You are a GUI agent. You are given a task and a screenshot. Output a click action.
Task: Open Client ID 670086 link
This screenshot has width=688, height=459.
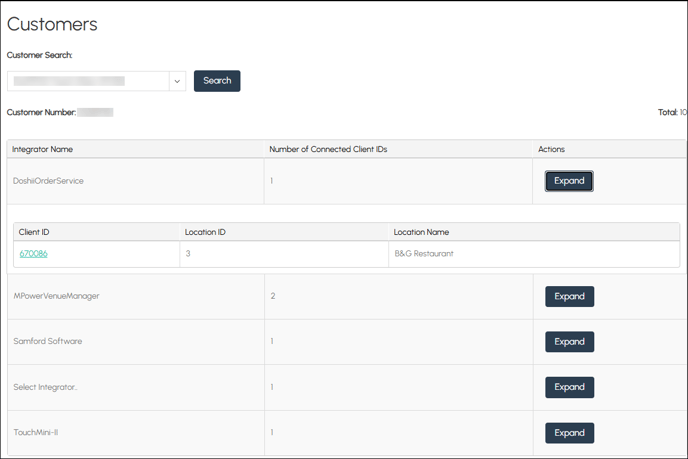coord(33,254)
